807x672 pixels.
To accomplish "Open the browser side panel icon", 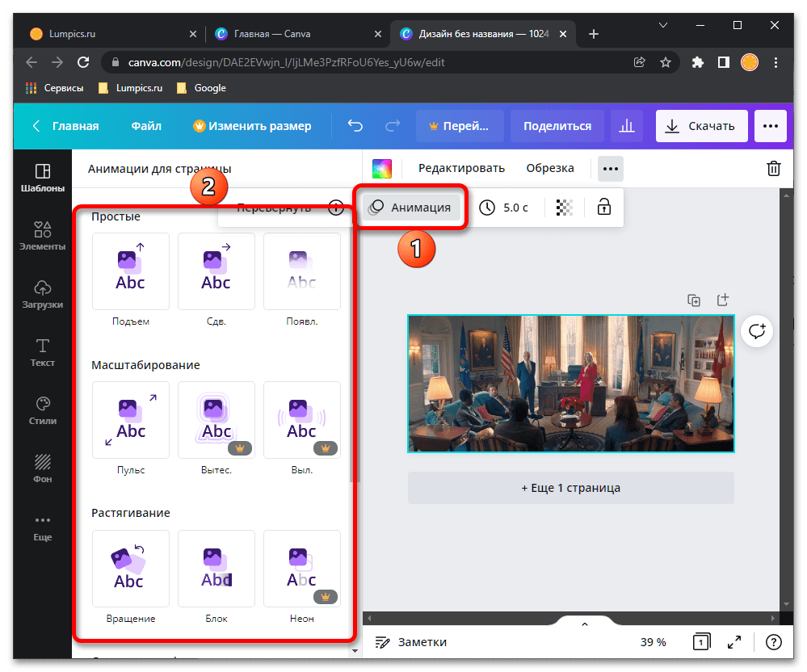I will point(724,62).
